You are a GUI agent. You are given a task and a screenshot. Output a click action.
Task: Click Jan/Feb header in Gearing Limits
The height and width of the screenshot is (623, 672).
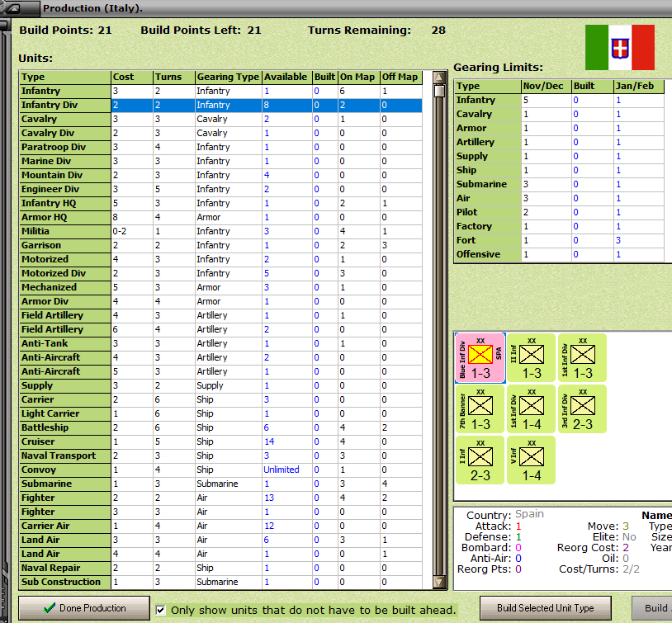tap(639, 86)
